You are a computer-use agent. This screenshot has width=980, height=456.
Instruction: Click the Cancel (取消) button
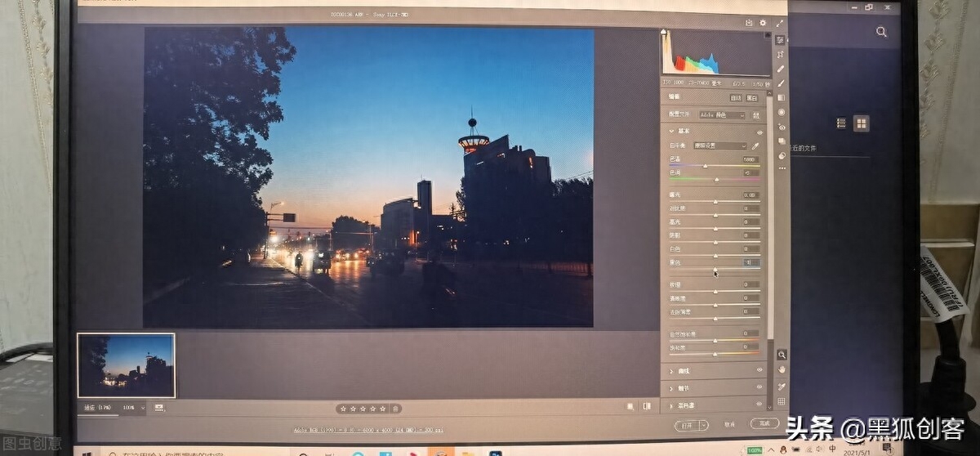click(729, 424)
